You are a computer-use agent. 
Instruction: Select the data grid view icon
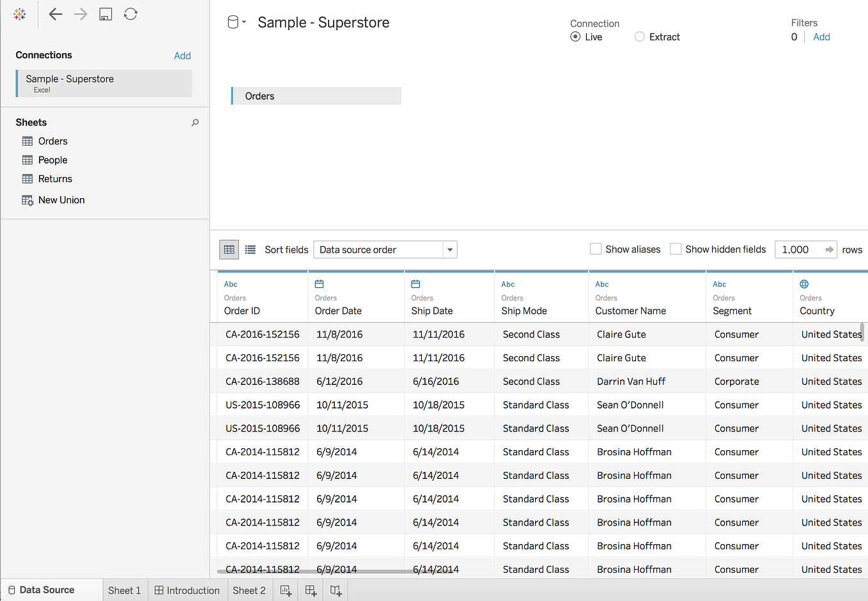pyautogui.click(x=228, y=249)
